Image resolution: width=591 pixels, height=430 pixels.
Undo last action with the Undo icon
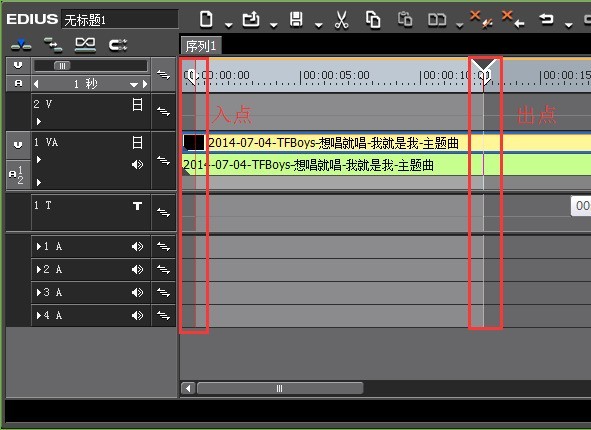click(x=546, y=19)
